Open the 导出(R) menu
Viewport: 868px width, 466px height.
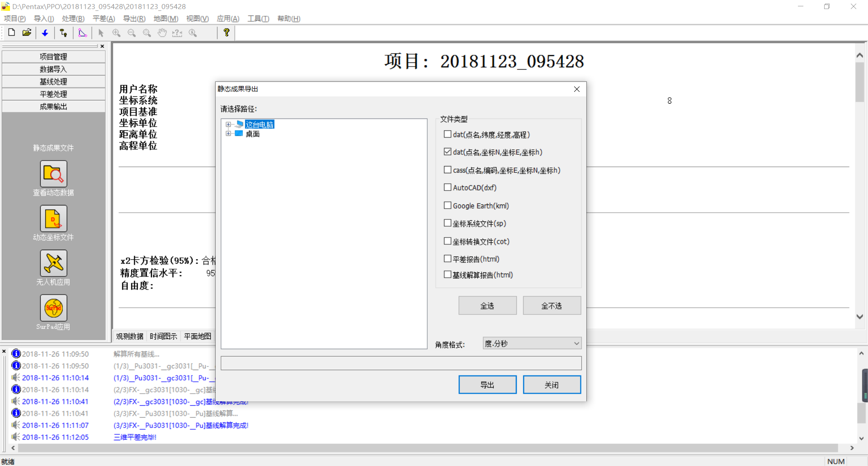click(134, 19)
